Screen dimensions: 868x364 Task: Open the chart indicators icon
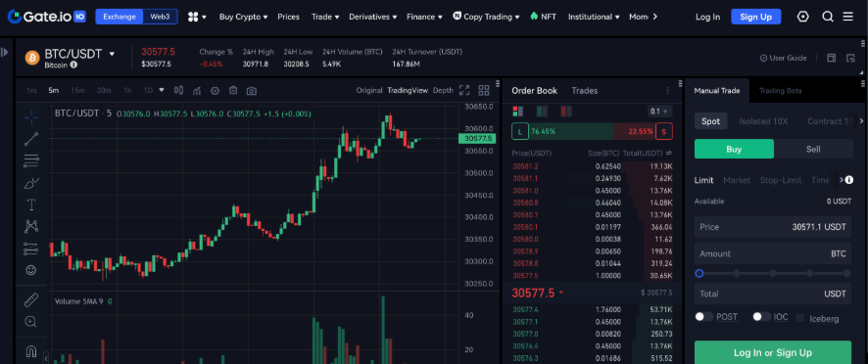[x=197, y=90]
